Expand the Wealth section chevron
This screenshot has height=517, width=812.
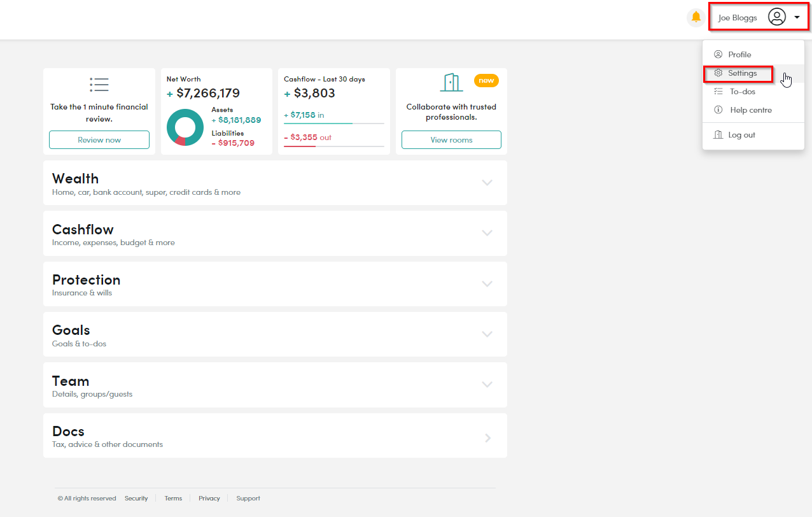[487, 183]
